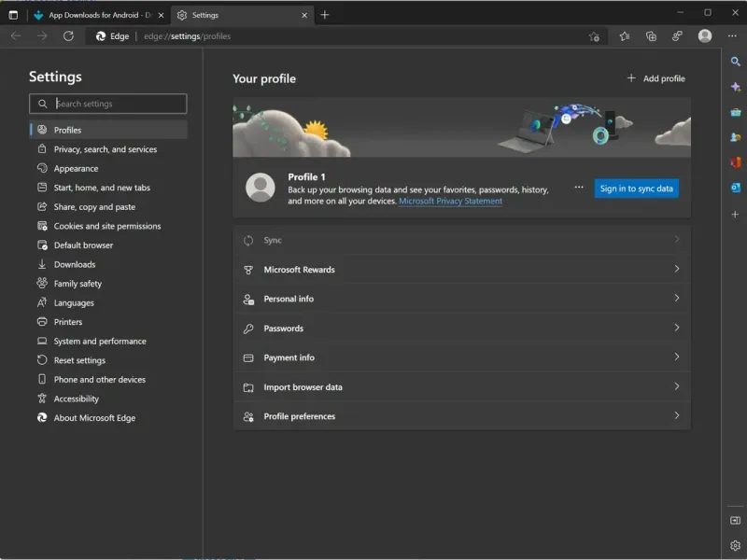The width and height of the screenshot is (747, 560).
Task: Switch to App Downloads for Android tab
Action: point(98,15)
